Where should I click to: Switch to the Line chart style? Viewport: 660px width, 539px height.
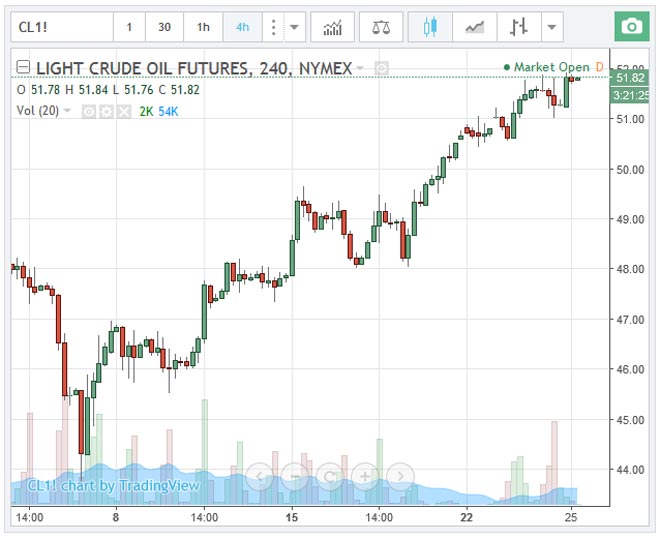476,27
